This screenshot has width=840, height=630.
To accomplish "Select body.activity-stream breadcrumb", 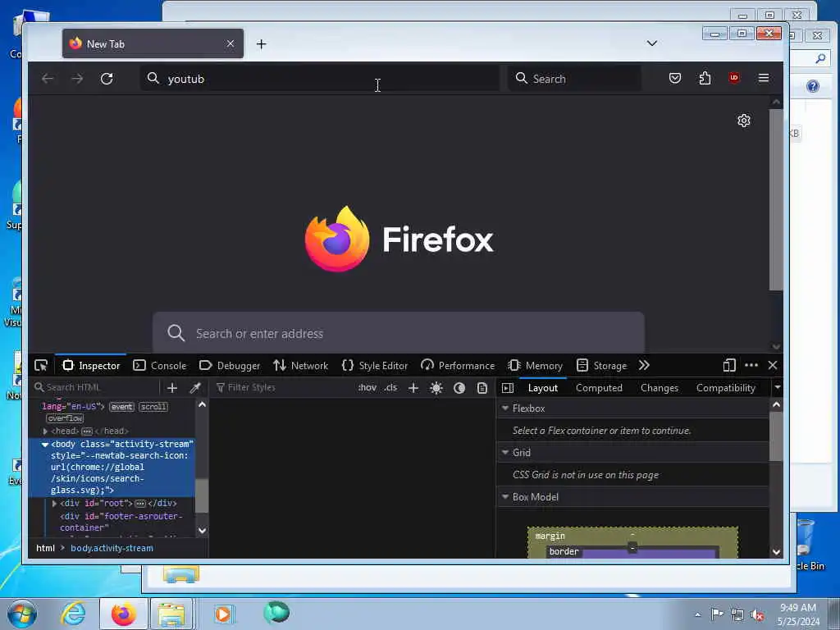I will [112, 548].
